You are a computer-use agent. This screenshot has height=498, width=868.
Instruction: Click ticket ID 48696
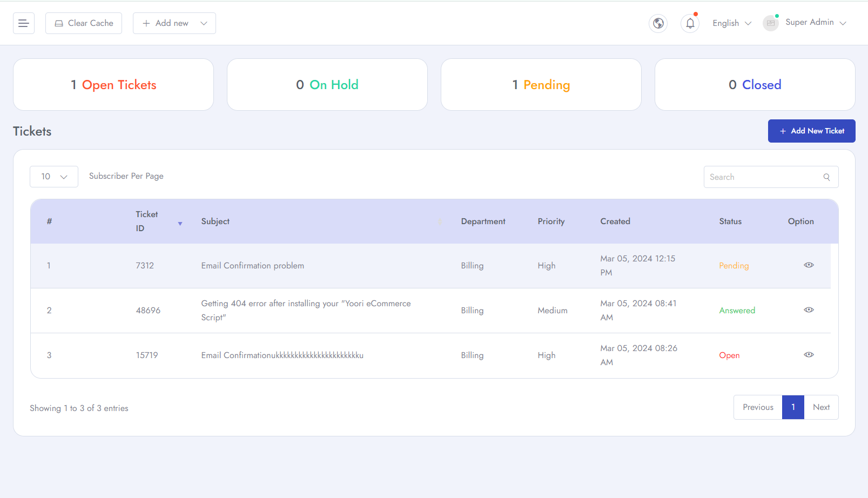pos(148,311)
